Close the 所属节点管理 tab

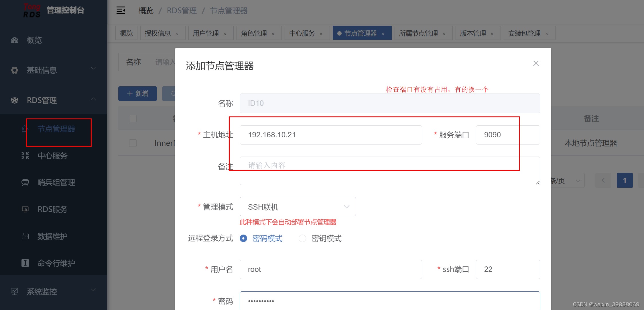pos(444,34)
